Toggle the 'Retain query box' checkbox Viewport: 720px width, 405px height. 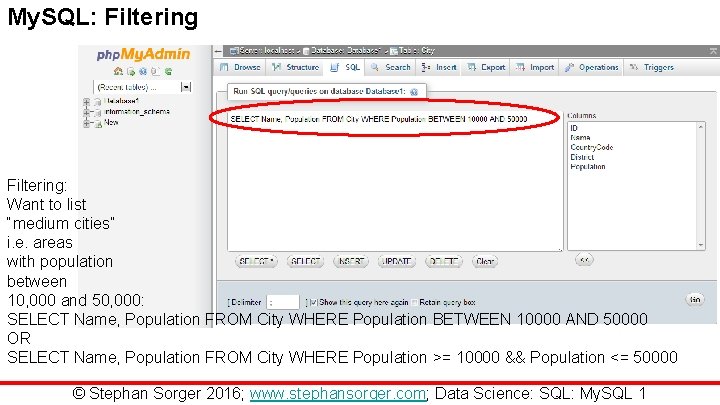415,302
